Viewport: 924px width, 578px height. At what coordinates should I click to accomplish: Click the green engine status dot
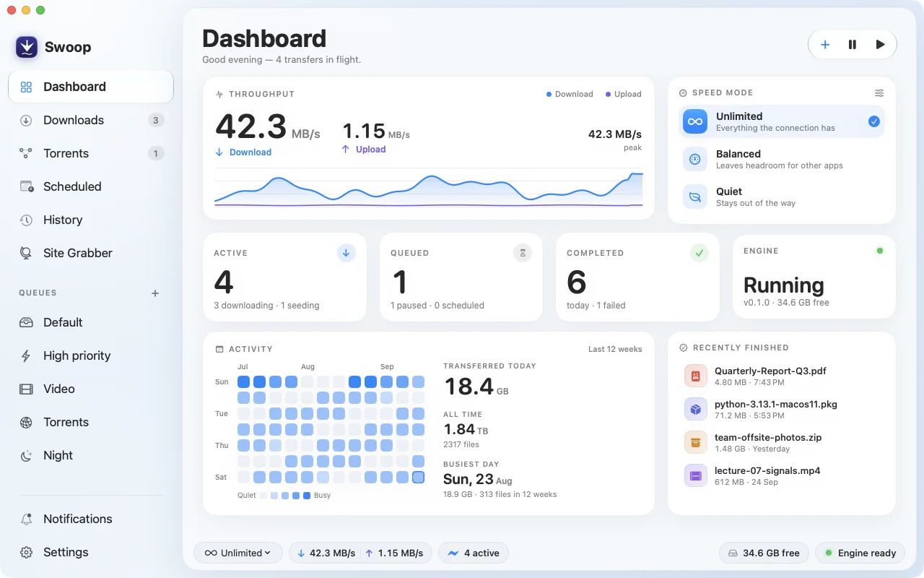[x=879, y=251]
